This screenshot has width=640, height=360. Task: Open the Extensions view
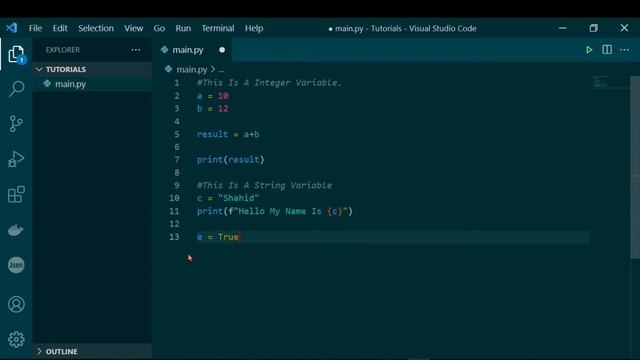coord(16,194)
